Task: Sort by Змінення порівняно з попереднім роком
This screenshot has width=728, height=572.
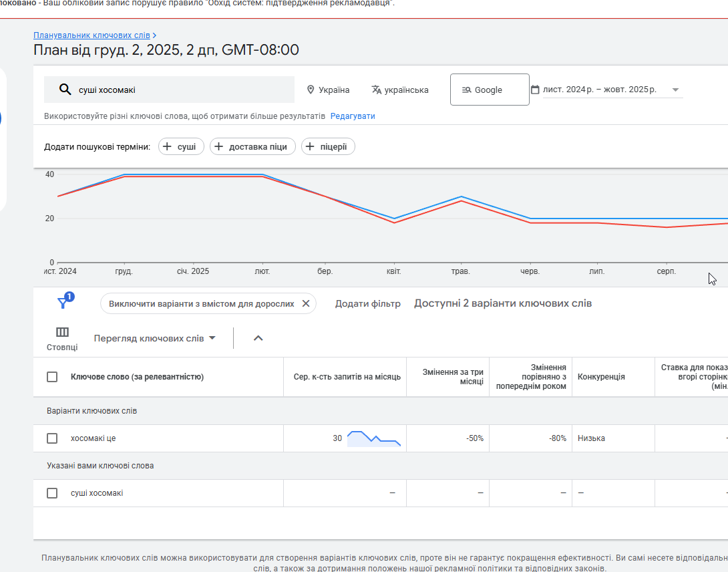Action: pyautogui.click(x=531, y=377)
